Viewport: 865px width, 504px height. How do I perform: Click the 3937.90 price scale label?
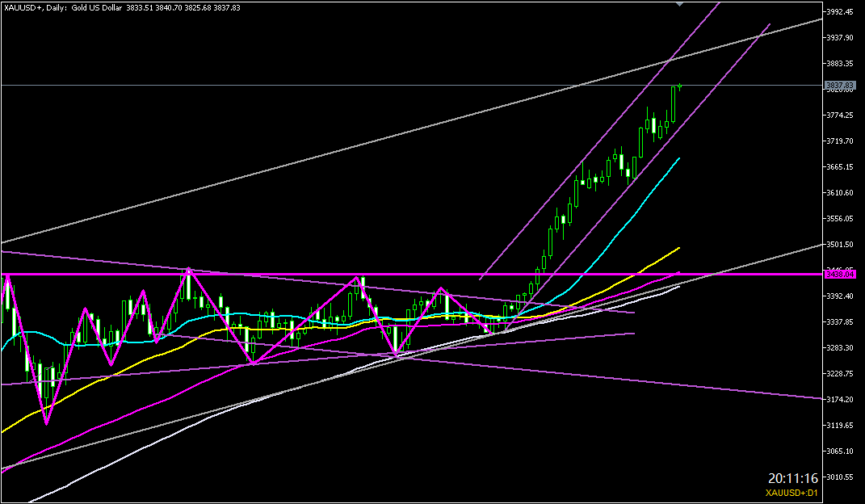pyautogui.click(x=840, y=38)
